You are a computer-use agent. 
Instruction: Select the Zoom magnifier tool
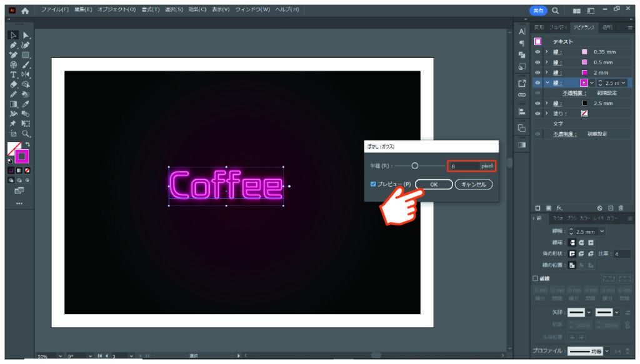26,134
